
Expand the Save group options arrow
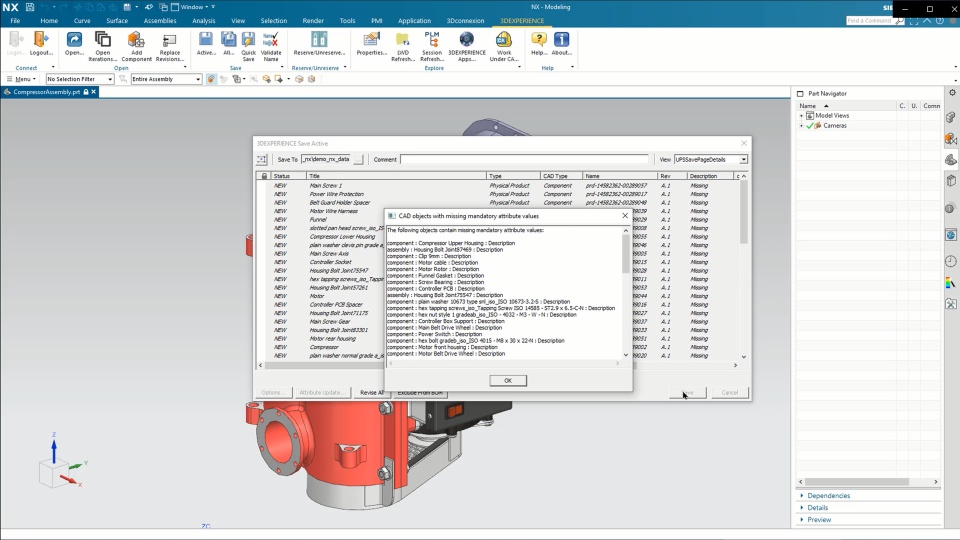(x=282, y=67)
